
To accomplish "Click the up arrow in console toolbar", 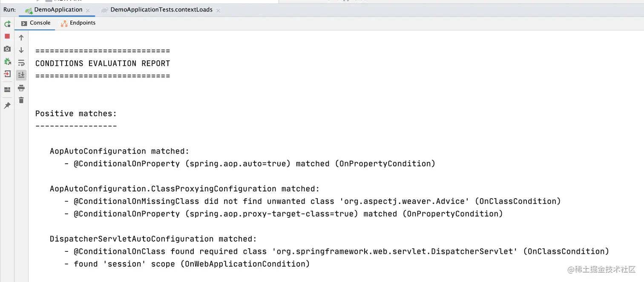I will (21, 38).
